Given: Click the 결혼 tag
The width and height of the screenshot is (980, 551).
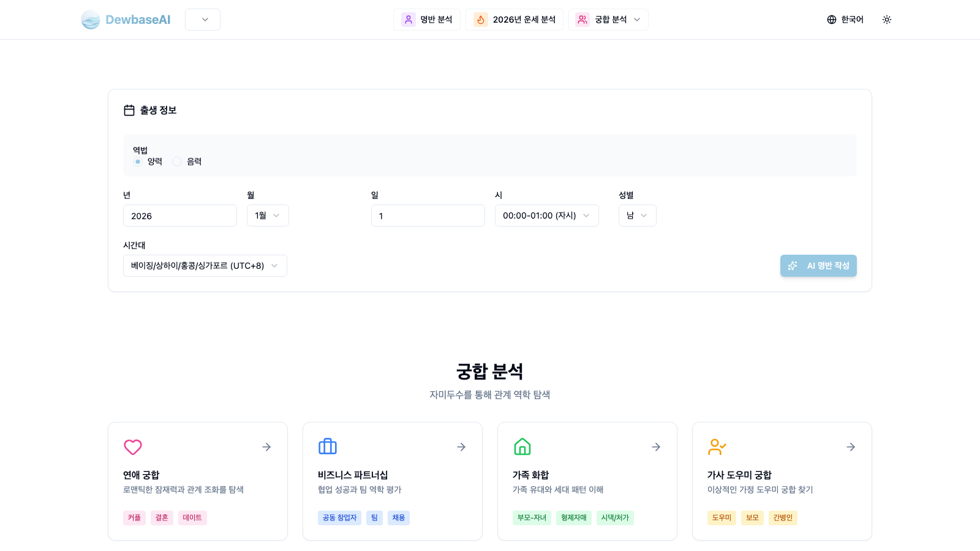Looking at the screenshot, I should click(162, 518).
